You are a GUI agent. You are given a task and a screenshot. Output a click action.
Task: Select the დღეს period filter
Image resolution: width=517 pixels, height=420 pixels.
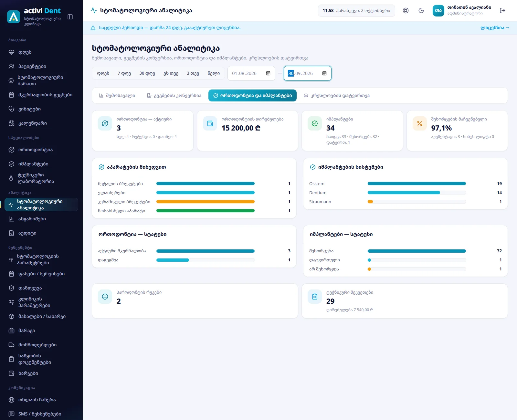[103, 73]
